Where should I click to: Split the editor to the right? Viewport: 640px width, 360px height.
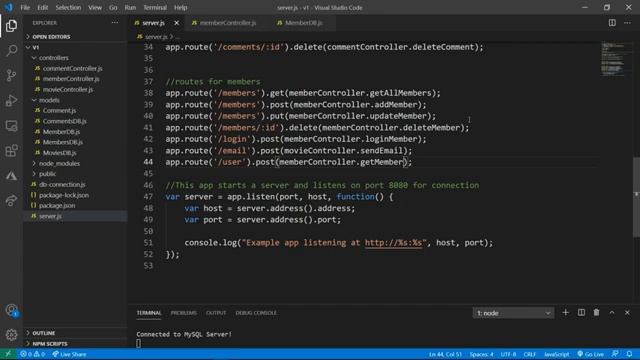pyautogui.click(x=612, y=23)
